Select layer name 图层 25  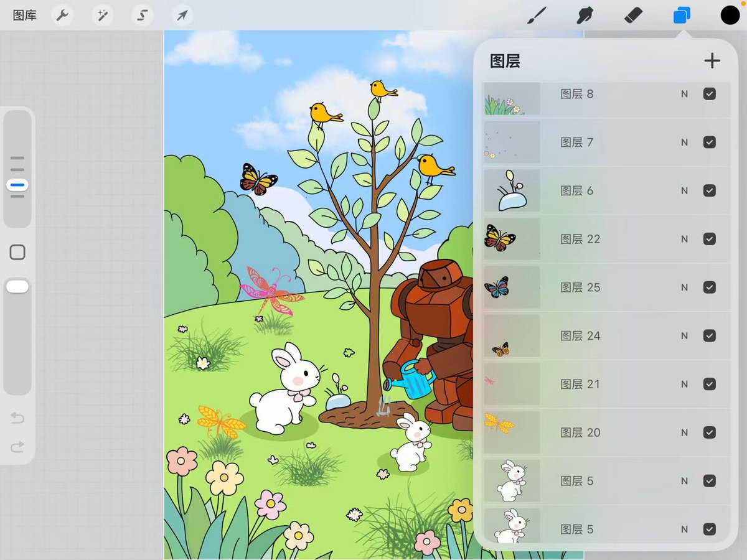(x=580, y=287)
